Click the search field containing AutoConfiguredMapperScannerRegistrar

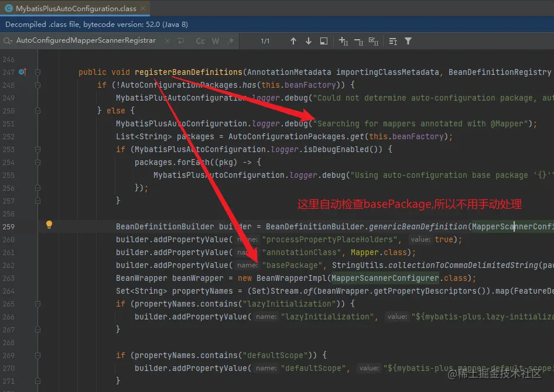pos(86,40)
